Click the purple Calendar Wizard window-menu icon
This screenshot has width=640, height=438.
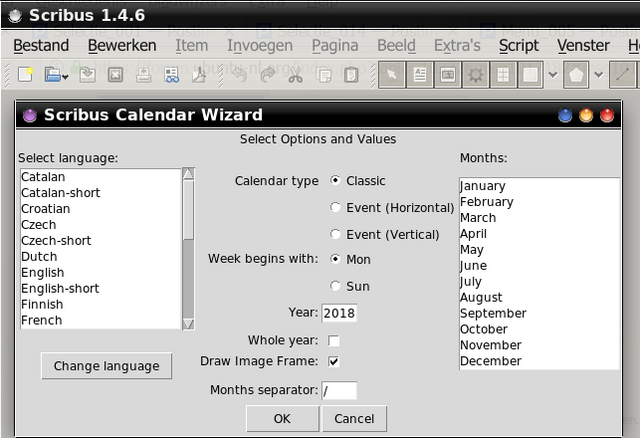30,116
